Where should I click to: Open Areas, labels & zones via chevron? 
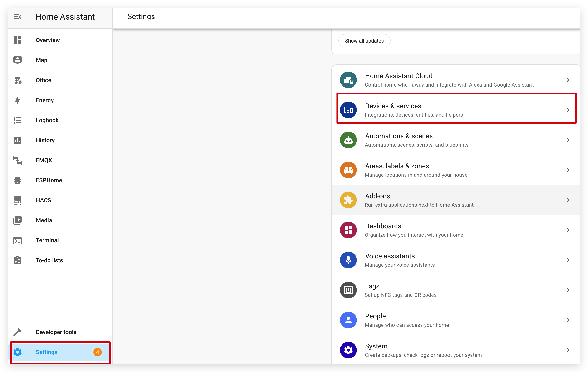click(568, 170)
